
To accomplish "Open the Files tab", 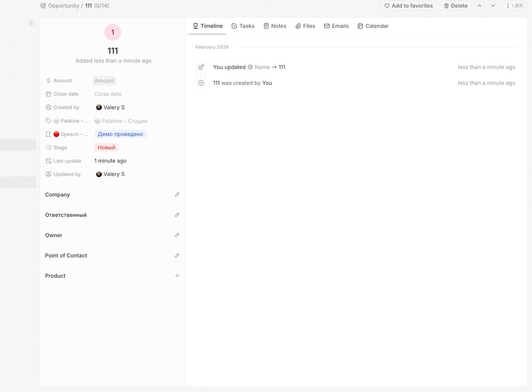I will click(x=305, y=26).
